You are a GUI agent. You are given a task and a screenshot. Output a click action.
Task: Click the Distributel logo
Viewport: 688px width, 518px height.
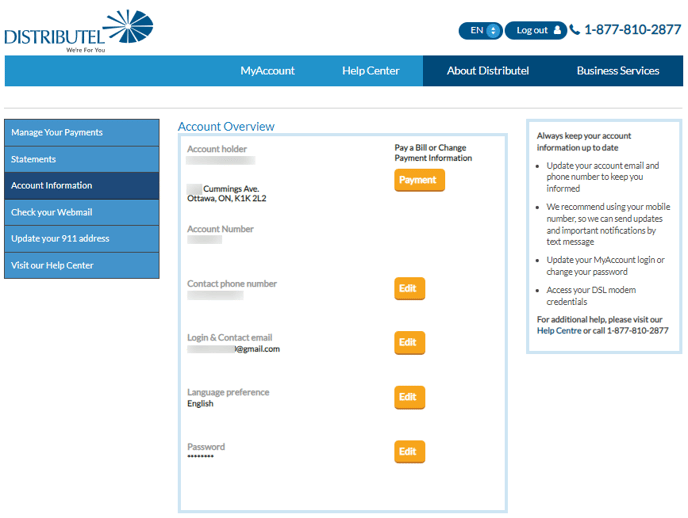click(x=79, y=31)
